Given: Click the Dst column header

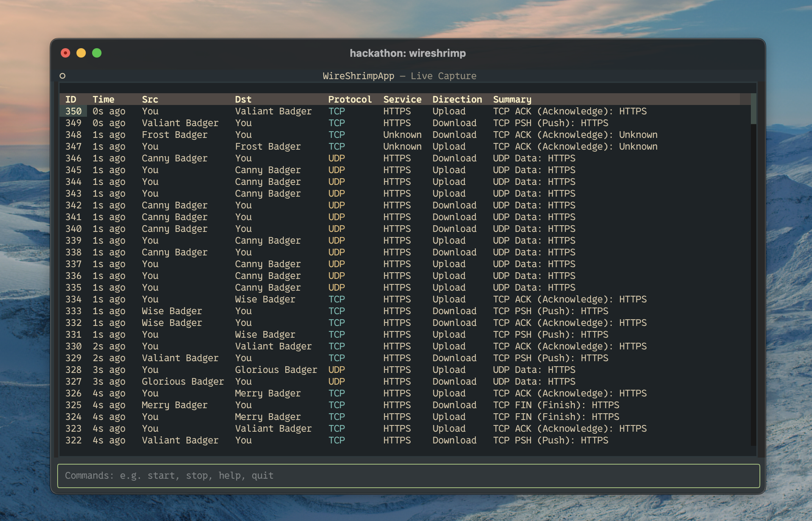Looking at the screenshot, I should pos(243,99).
